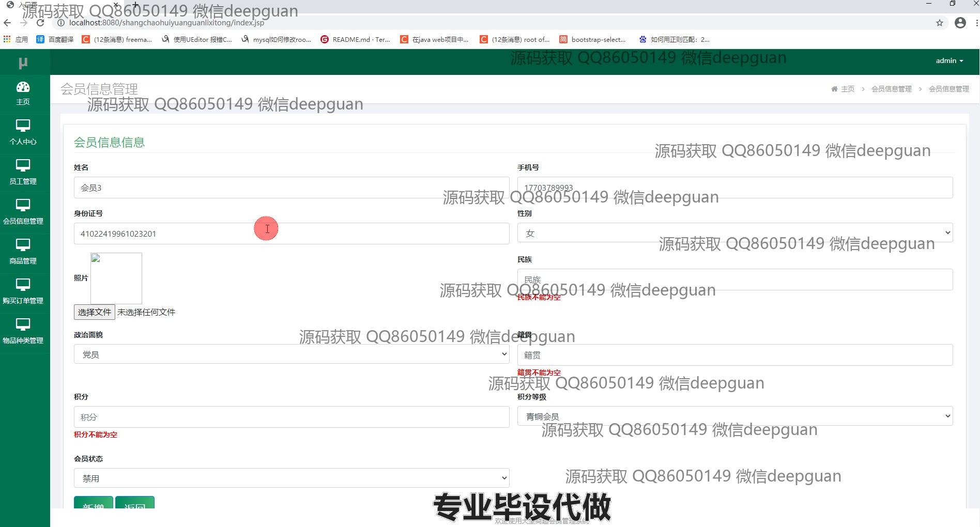Expand the 性别 dropdown

tap(734, 233)
